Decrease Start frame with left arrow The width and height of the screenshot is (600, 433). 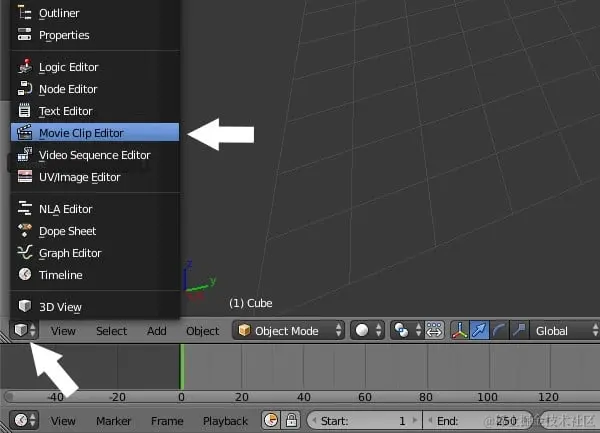tap(314, 420)
